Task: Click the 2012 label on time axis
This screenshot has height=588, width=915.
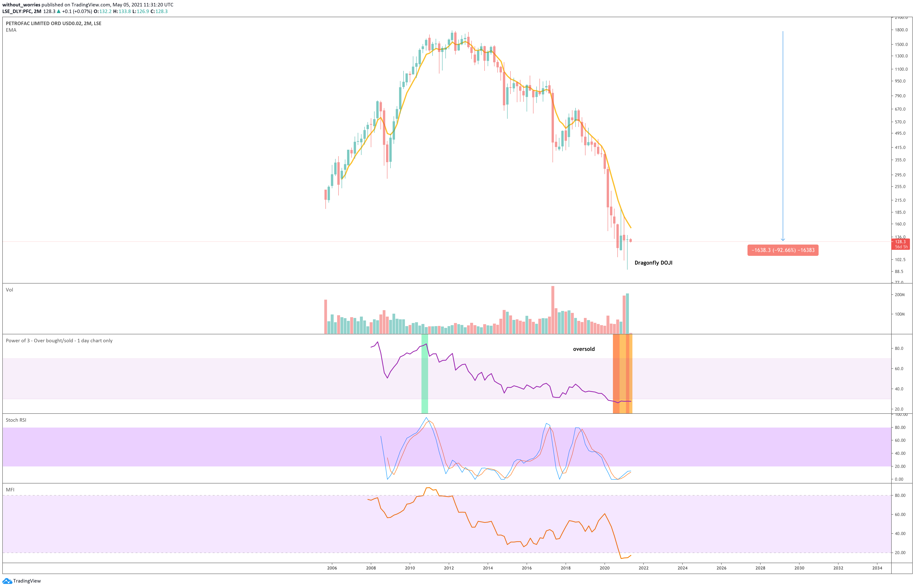Action: [449, 568]
